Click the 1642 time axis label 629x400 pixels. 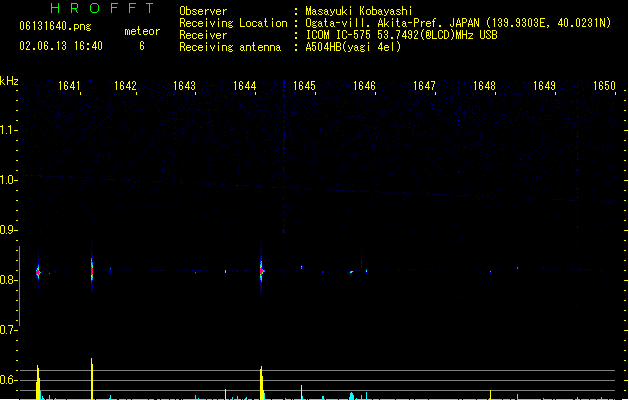pyautogui.click(x=125, y=86)
